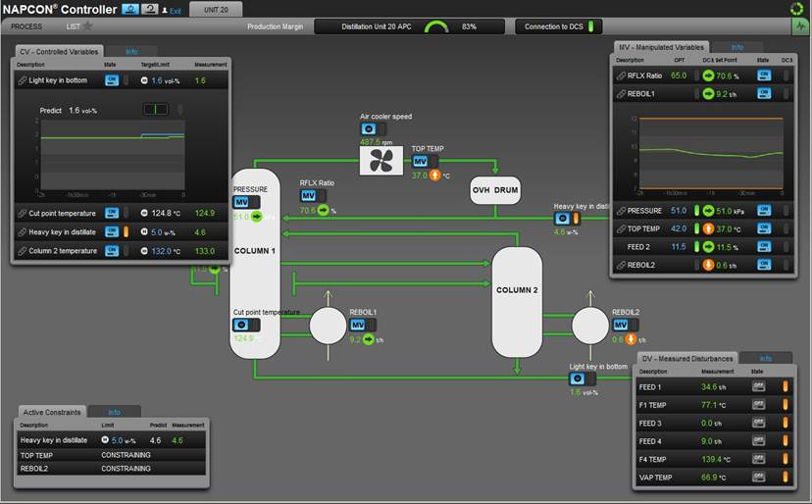This screenshot has width=812, height=504.
Task: Toggle ON state for Cut point temperature CV
Action: (112, 213)
